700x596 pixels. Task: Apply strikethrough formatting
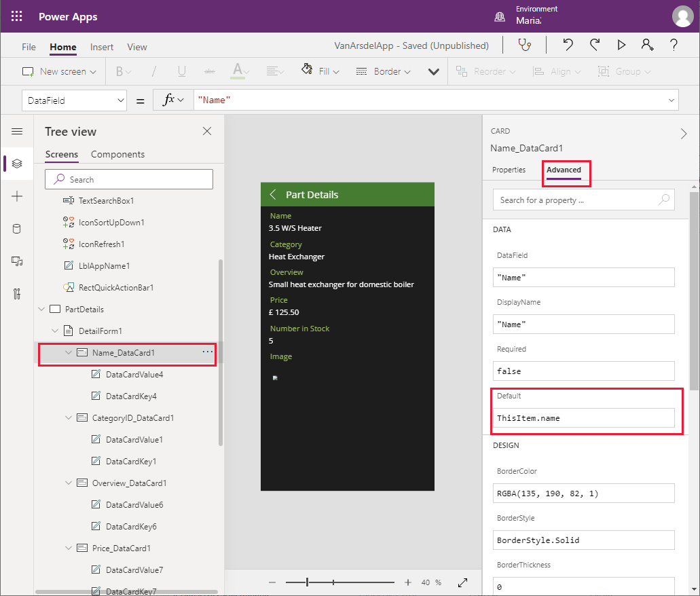tap(210, 71)
